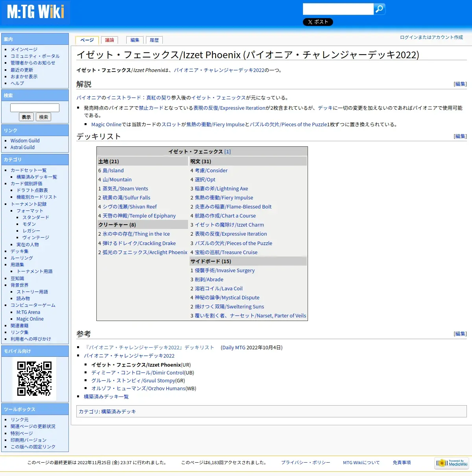This screenshot has height=476, width=472.
Task: Click the sidebar 検索 button
Action: (x=44, y=117)
